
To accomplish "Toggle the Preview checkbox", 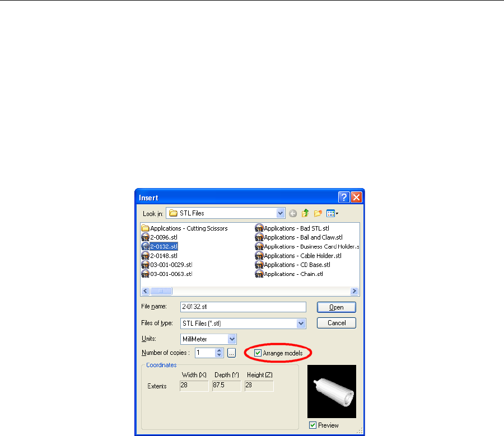I will [312, 425].
